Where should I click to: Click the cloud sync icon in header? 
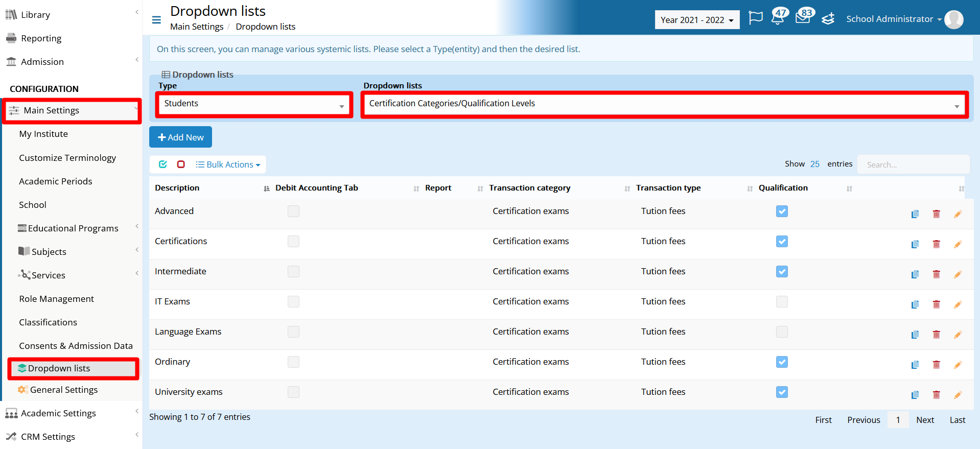828,19
